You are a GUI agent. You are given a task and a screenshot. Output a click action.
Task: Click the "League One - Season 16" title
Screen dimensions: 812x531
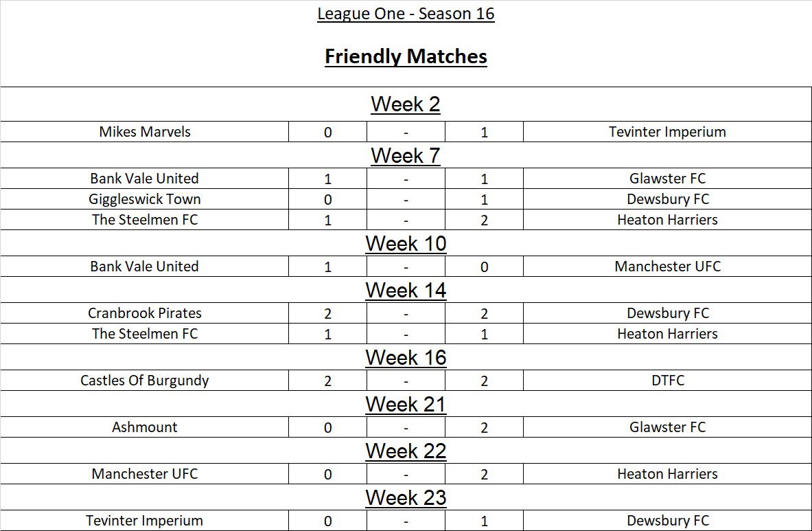click(x=406, y=14)
